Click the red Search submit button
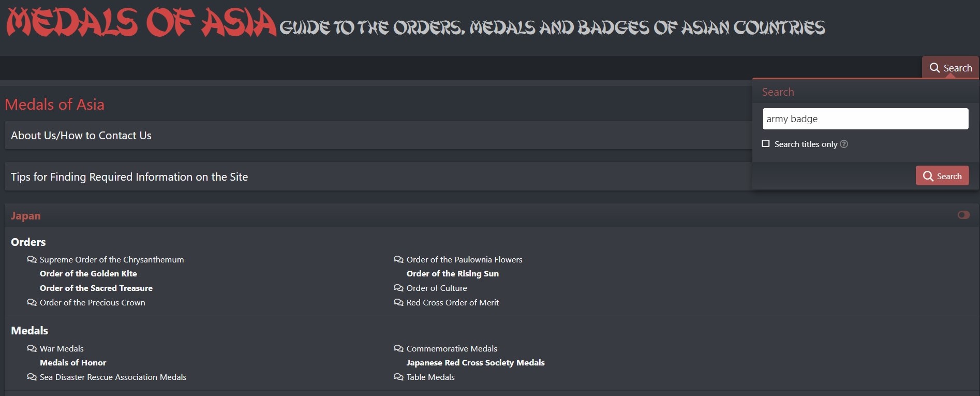This screenshot has width=980, height=396. pyautogui.click(x=942, y=176)
